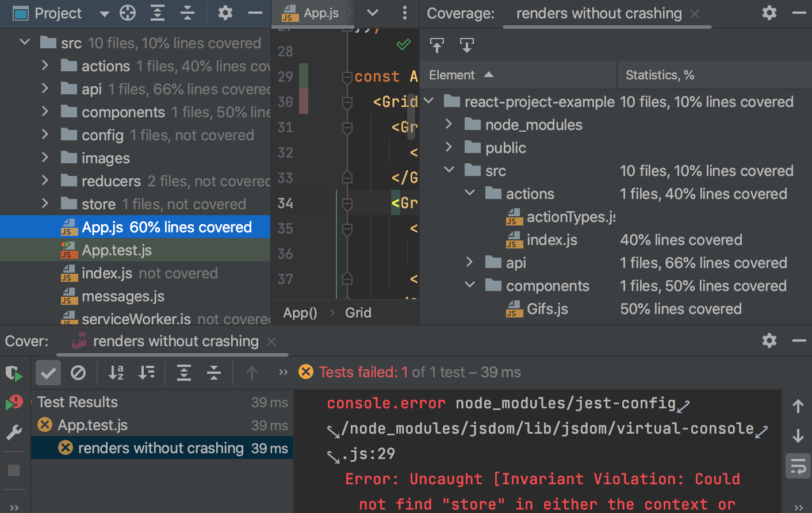The image size is (812, 513).
Task: Click the Flatten Packages up-arrow in Coverage
Action: pyautogui.click(x=437, y=45)
